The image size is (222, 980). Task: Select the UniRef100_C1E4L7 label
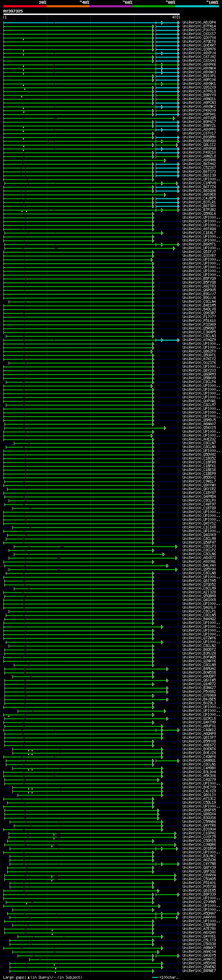pyautogui.click(x=199, y=233)
